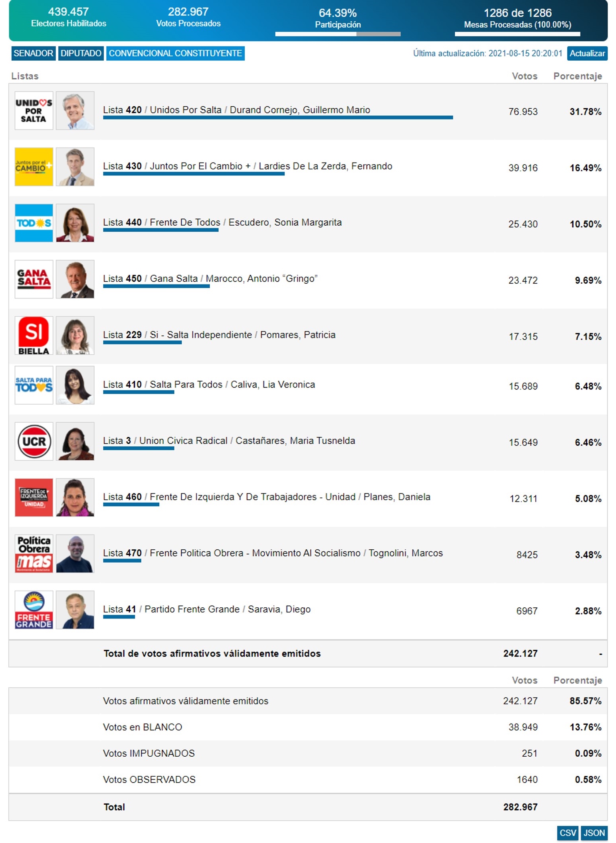The width and height of the screenshot is (616, 843).
Task: Refresh results with the Actualizar button
Action: (x=587, y=53)
